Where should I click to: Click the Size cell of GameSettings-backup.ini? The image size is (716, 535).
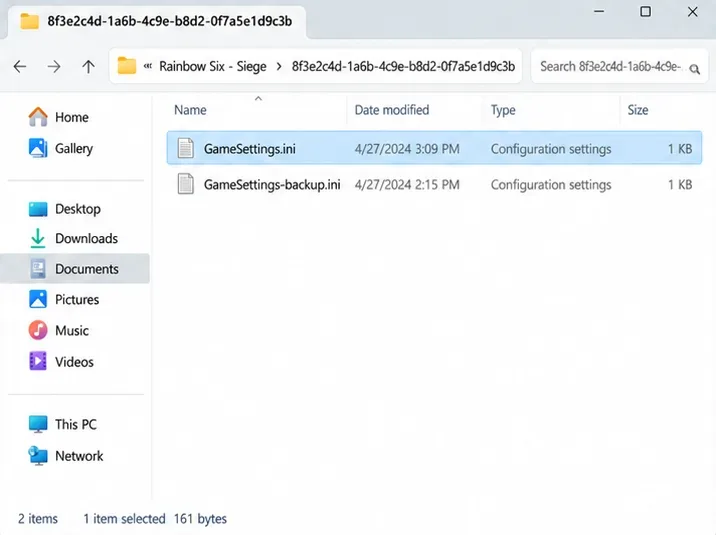point(680,184)
